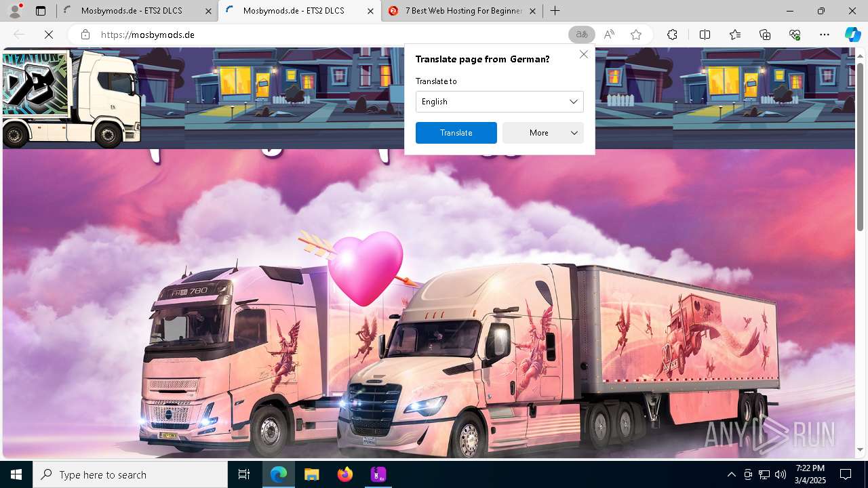Click the truck logo in page header
The image size is (868, 488).
(x=71, y=99)
